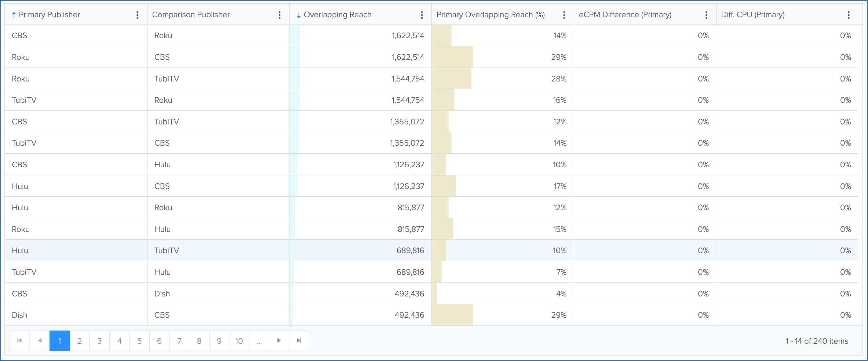Image resolution: width=868 pixels, height=361 pixels.
Task: Open the Overlapping Reach column menu
Action: (x=422, y=15)
